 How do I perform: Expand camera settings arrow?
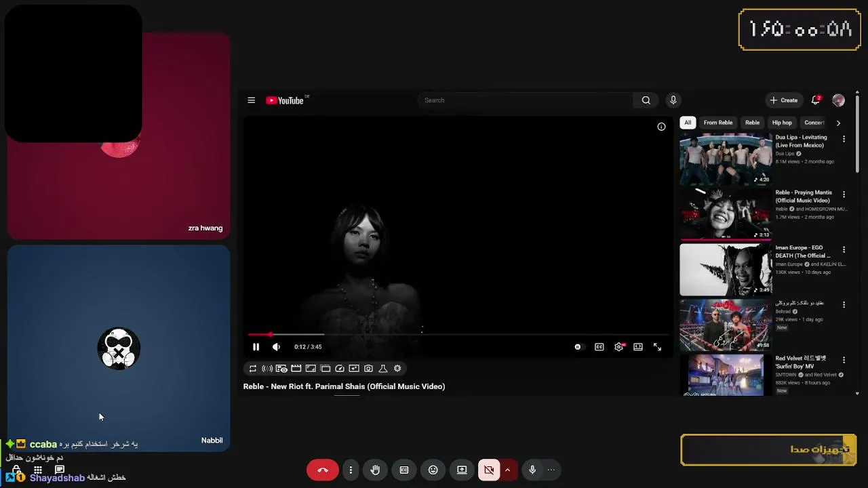pyautogui.click(x=507, y=470)
